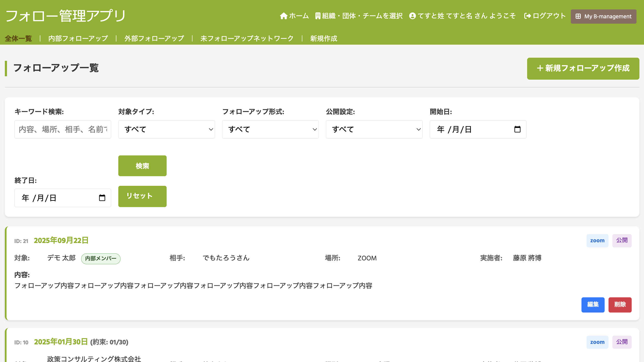The width and height of the screenshot is (644, 362).
Task: Go to the 未フォローアップネットワーク tab
Action: tap(247, 38)
